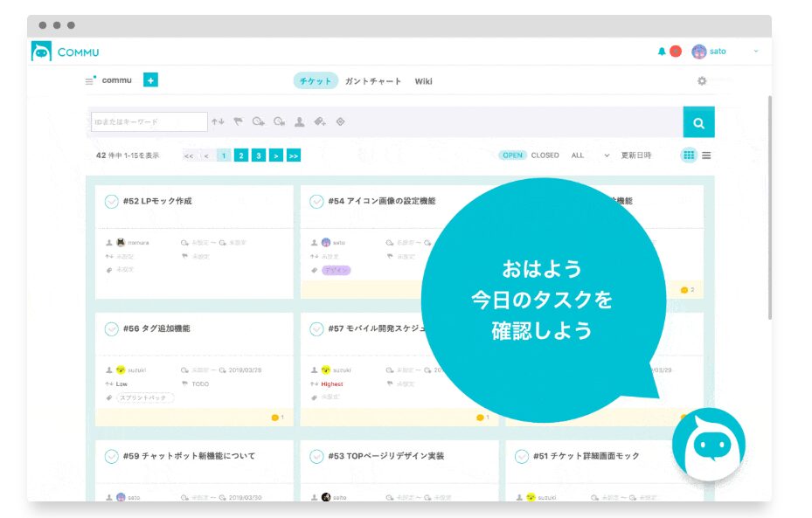Click the plus button to add ticket
812x518 pixels.
(x=150, y=80)
